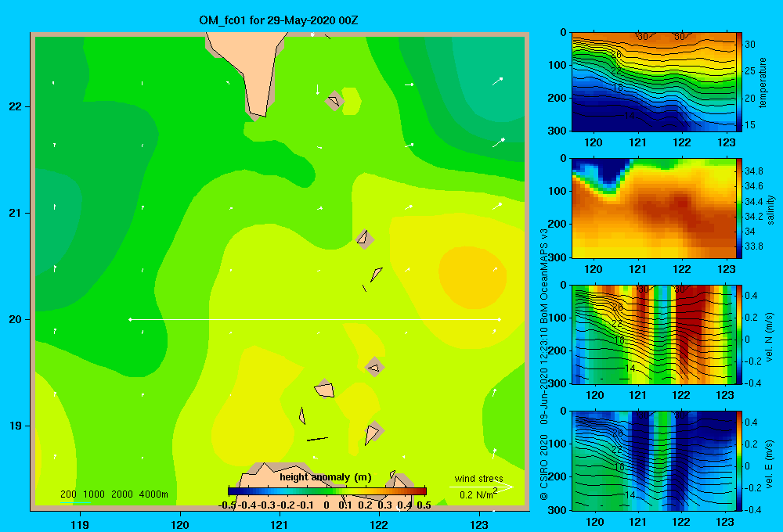The height and width of the screenshot is (532, 783).
Task: Click the east endpoint of the white transect line
Action: click(499, 319)
